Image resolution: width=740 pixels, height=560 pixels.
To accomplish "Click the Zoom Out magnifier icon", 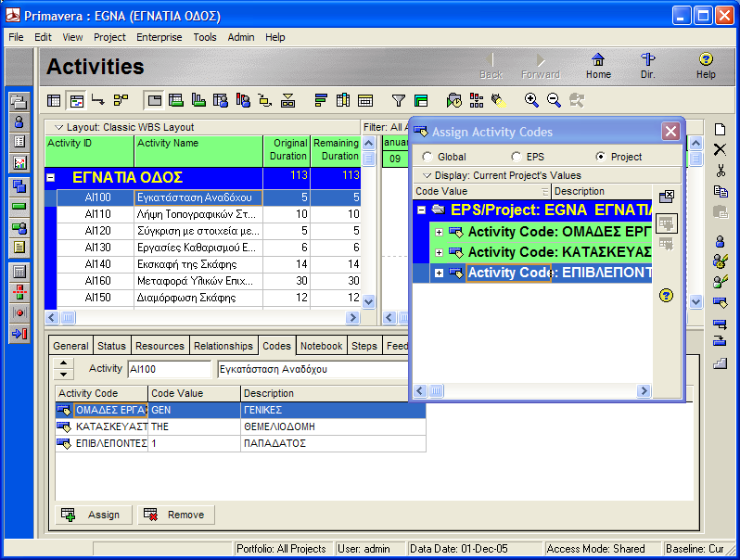I will click(x=554, y=100).
